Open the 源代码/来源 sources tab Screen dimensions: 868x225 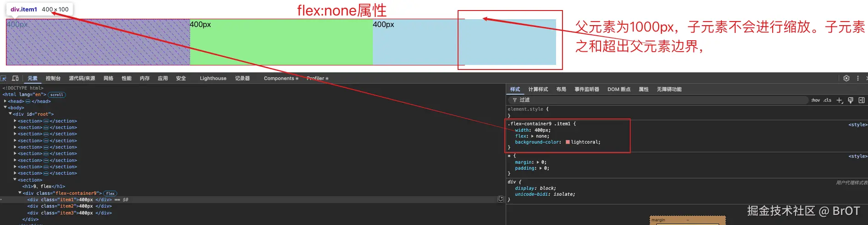coord(82,79)
